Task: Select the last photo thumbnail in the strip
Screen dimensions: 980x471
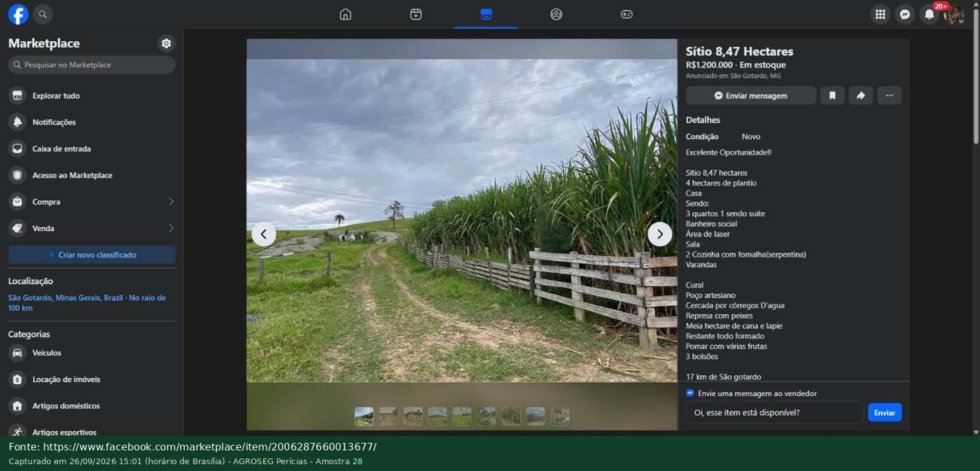Action: click(x=560, y=416)
